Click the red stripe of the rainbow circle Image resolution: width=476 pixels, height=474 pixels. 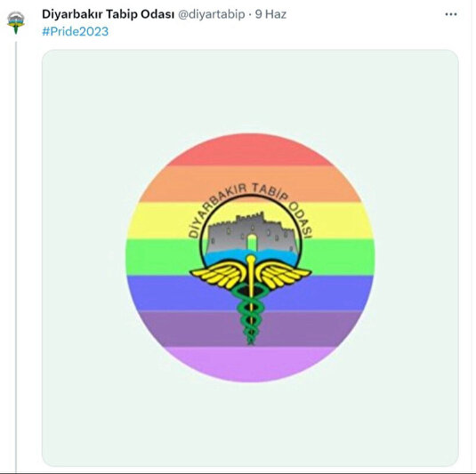pyautogui.click(x=250, y=150)
